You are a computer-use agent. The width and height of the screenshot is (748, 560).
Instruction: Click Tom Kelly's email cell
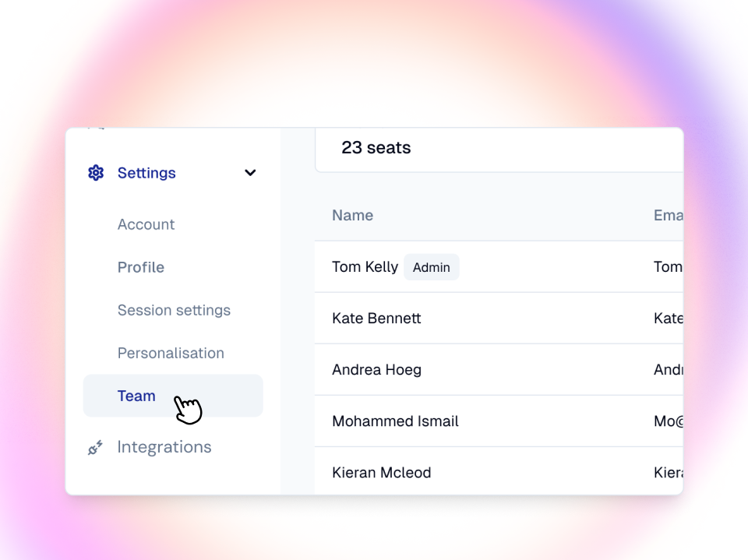pos(668,267)
